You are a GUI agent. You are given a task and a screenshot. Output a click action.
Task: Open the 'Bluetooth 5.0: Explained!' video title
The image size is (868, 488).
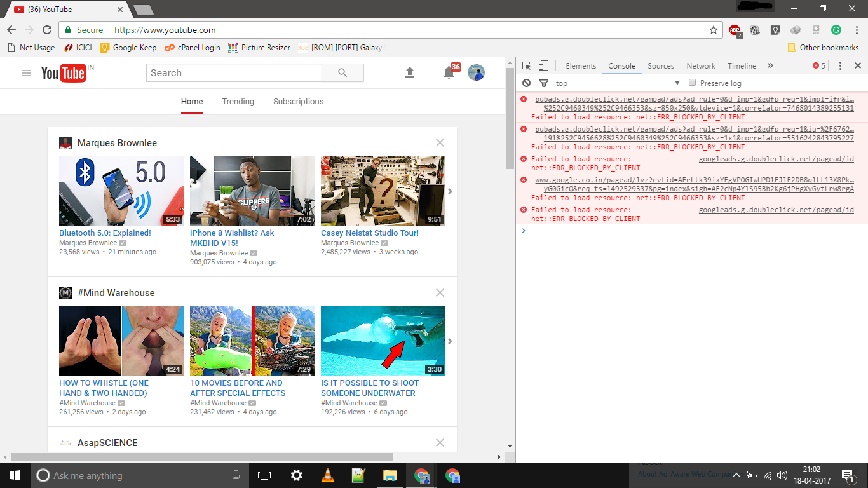click(x=105, y=233)
